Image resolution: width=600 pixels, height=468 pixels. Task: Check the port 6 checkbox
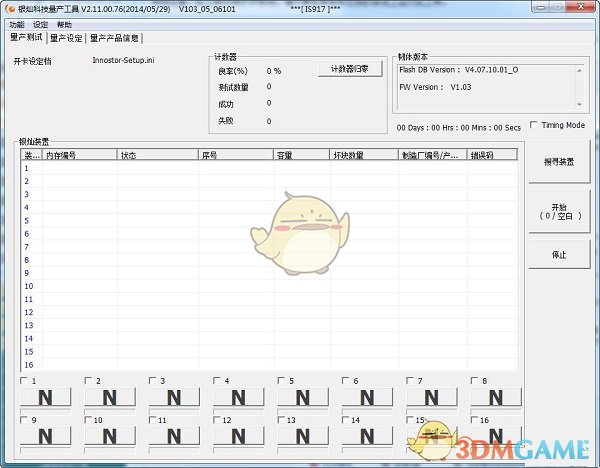tap(346, 380)
